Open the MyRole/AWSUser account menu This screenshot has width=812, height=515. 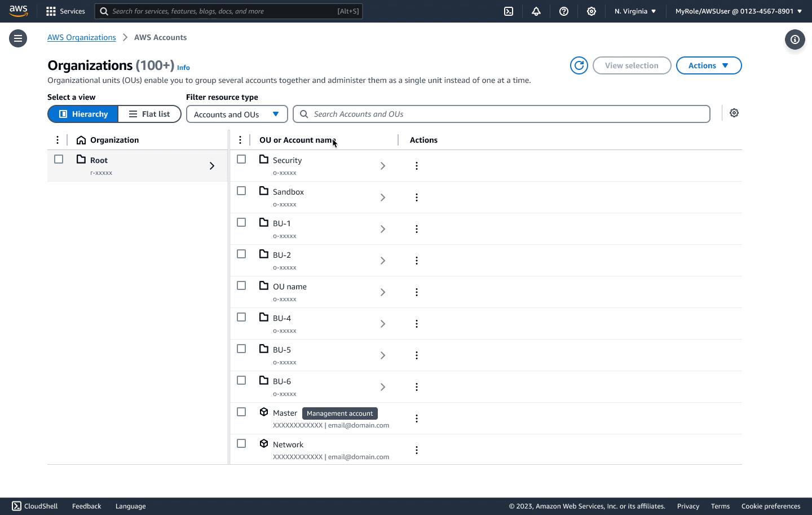click(738, 11)
